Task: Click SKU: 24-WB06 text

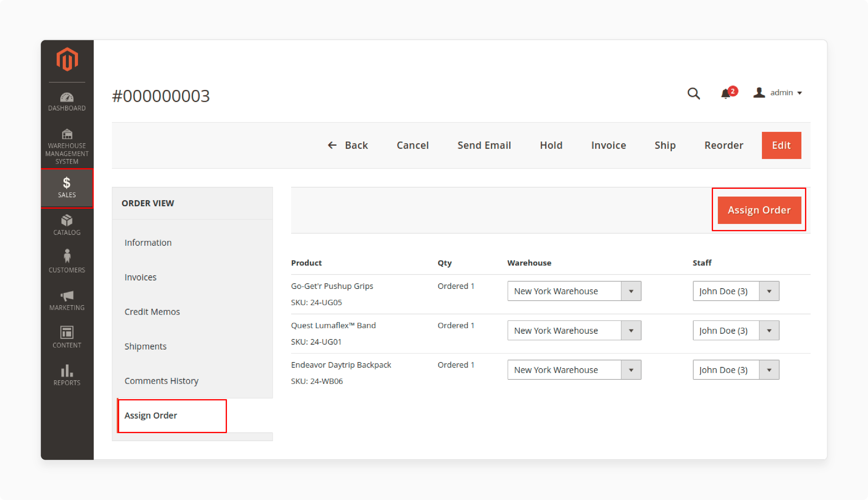Action: tap(317, 381)
